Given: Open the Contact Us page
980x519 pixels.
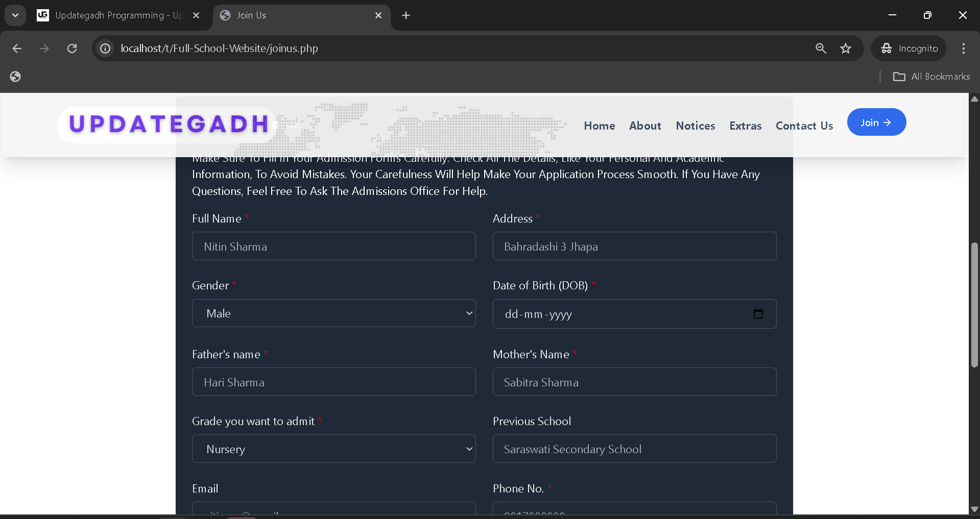Looking at the screenshot, I should (x=804, y=126).
